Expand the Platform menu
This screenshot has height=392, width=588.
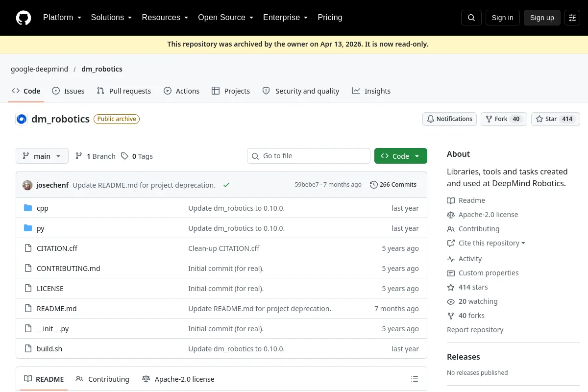62,18
